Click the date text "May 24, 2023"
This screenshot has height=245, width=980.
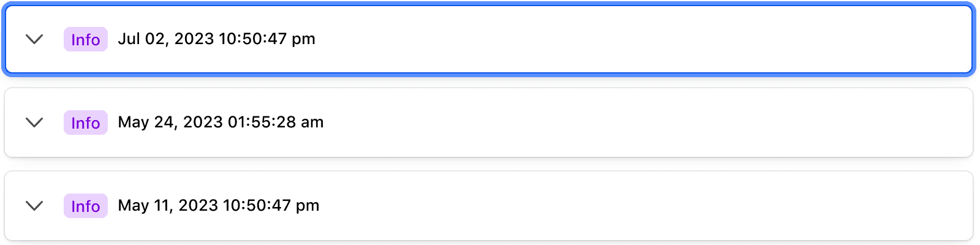(170, 123)
